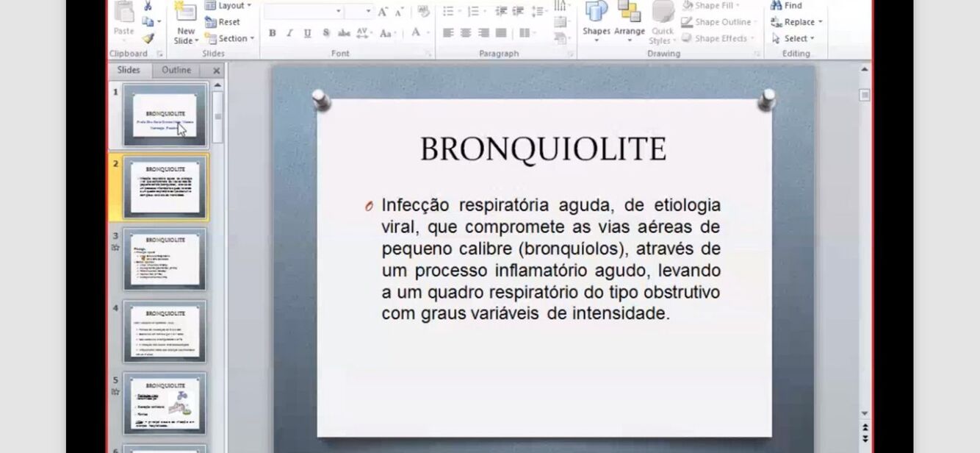Toggle Italic formatting
The image size is (980, 453).
[x=289, y=33]
